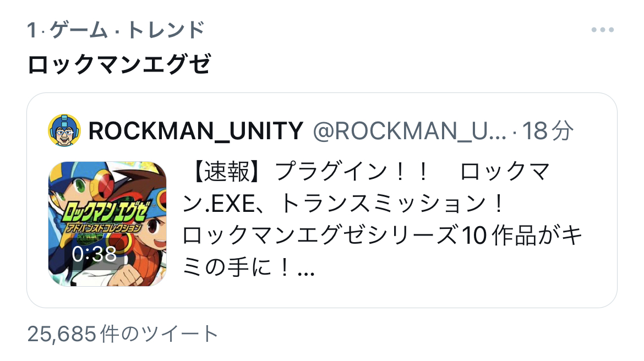644x361 pixels.
Task: Click the trend rank number 1
Action: click(32, 30)
